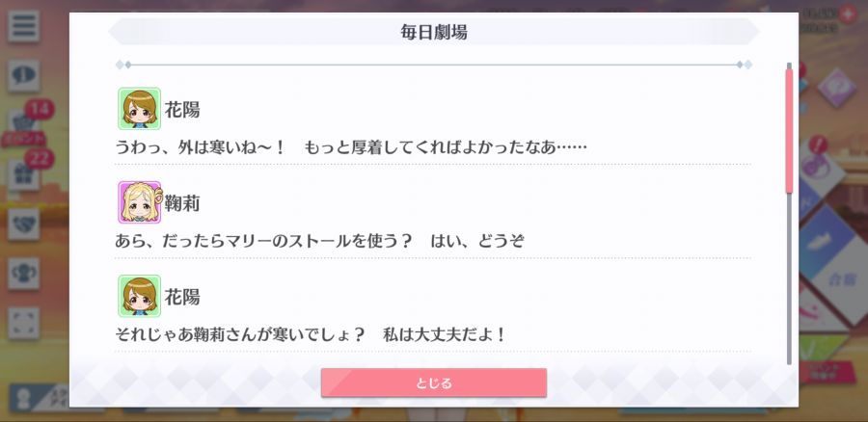Tap the second 花陽 avatar thumbnail
The height and width of the screenshot is (422, 868).
[x=140, y=296]
